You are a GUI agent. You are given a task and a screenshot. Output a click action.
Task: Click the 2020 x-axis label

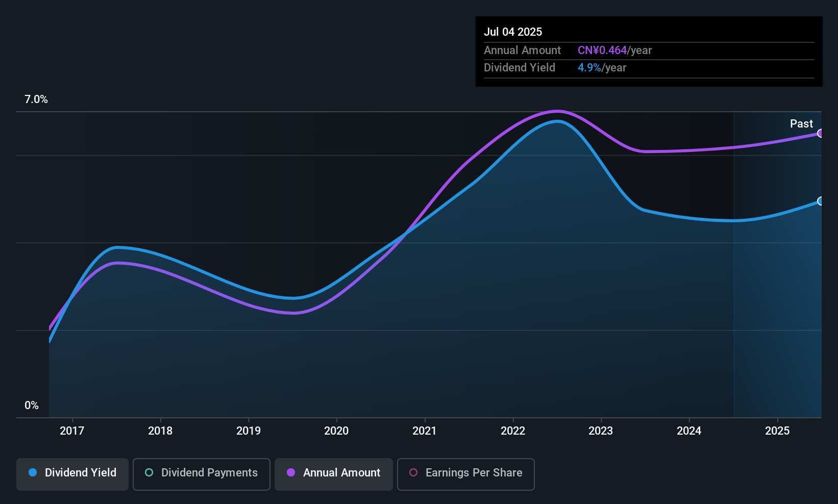coord(336,431)
